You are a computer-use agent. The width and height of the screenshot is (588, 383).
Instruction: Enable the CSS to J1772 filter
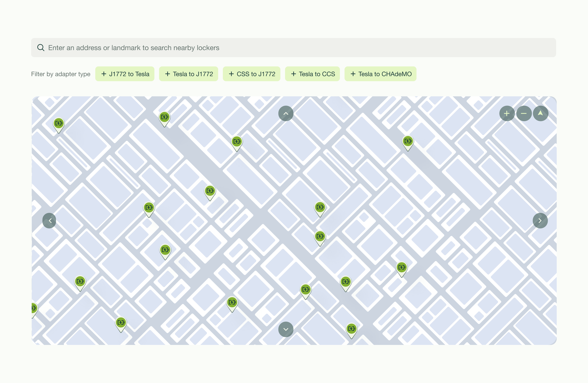tap(252, 74)
